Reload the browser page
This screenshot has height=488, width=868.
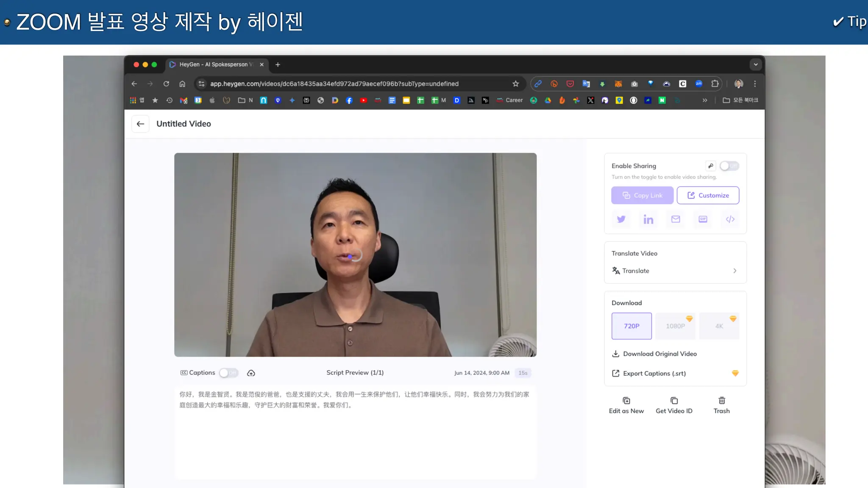pyautogui.click(x=166, y=84)
